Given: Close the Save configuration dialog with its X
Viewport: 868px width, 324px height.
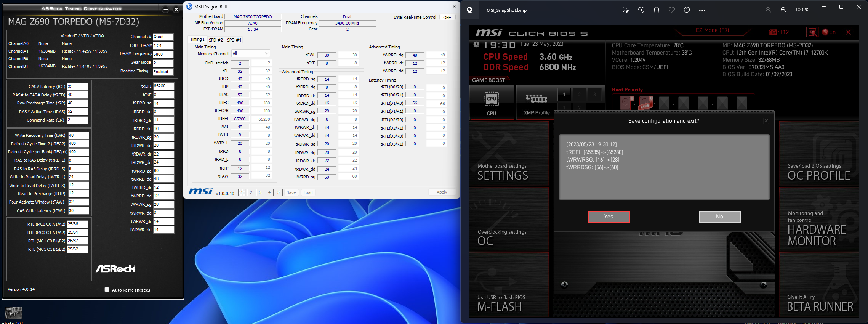Looking at the screenshot, I should pyautogui.click(x=766, y=121).
